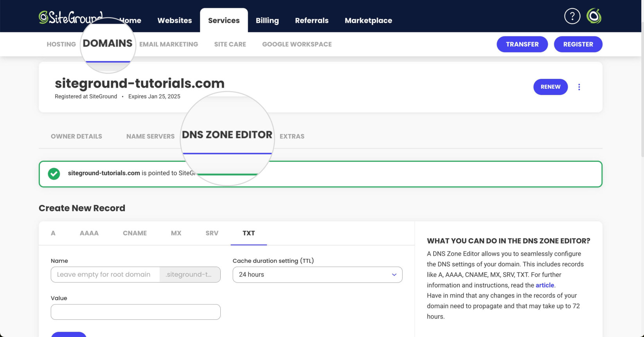Viewport: 644px width, 337px height.
Task: Click the SiteGround logo
Action: (x=70, y=17)
